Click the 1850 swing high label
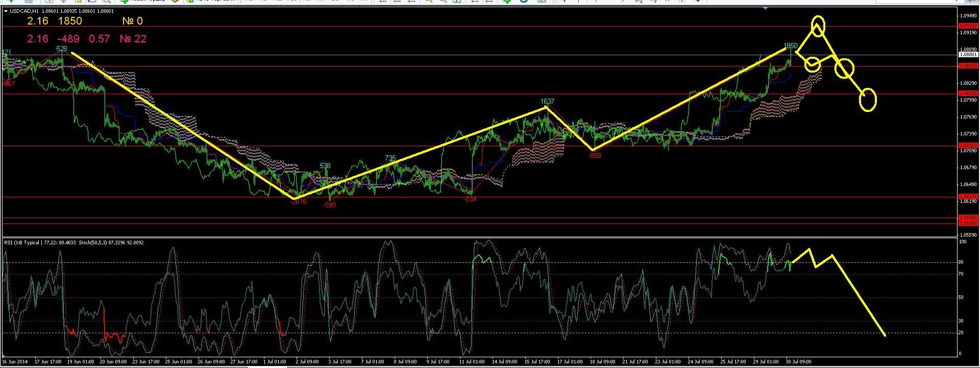The height and width of the screenshot is (368, 980). coord(790,46)
